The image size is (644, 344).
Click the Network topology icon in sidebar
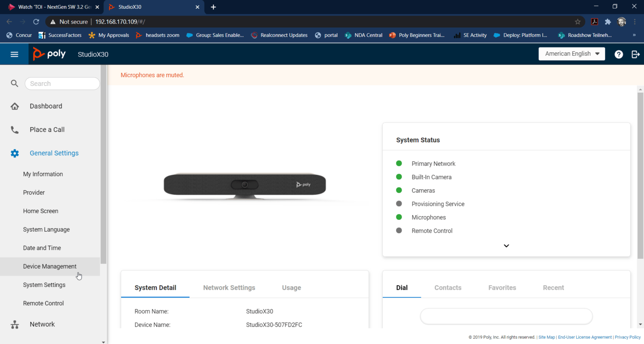click(x=15, y=324)
